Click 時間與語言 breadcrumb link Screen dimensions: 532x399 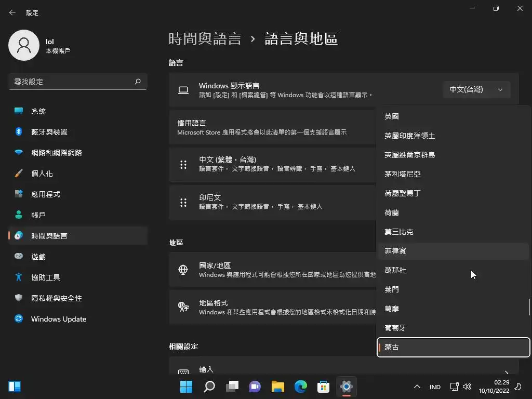[205, 38]
